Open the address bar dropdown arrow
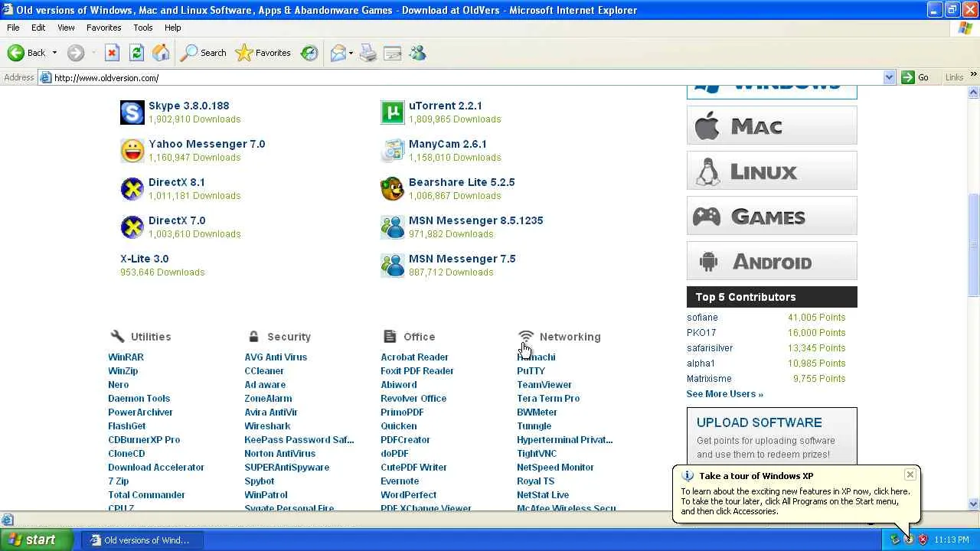Screen dimensions: 980x551 click(x=889, y=77)
